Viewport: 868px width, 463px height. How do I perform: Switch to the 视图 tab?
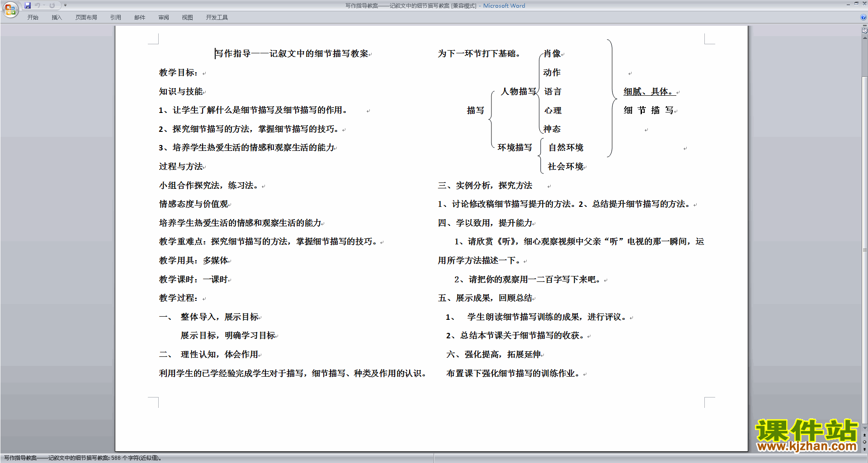point(188,18)
